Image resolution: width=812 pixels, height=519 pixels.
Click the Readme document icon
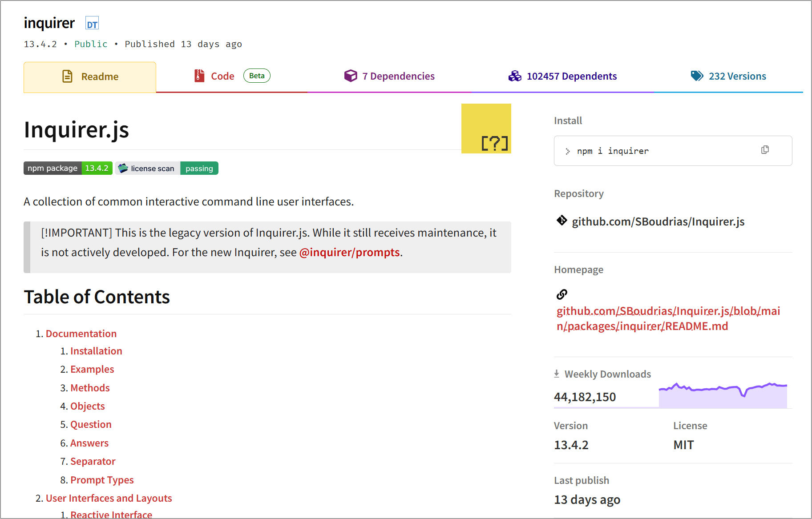point(67,76)
